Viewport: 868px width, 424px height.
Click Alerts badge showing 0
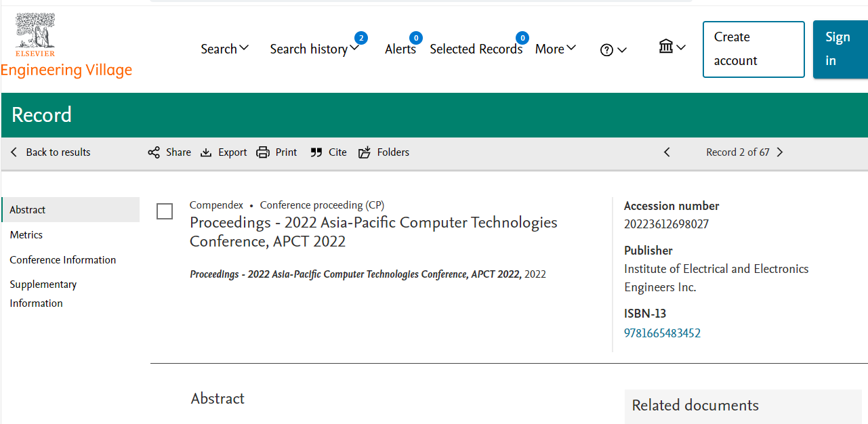tap(416, 38)
